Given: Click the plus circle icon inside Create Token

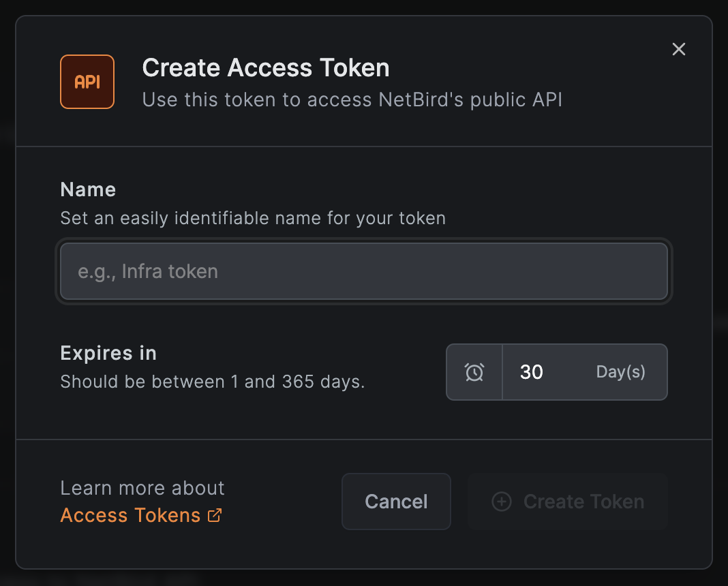Looking at the screenshot, I should pos(502,502).
